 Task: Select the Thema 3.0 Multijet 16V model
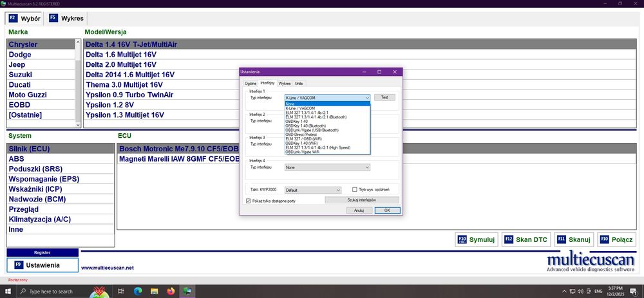[360, 84]
